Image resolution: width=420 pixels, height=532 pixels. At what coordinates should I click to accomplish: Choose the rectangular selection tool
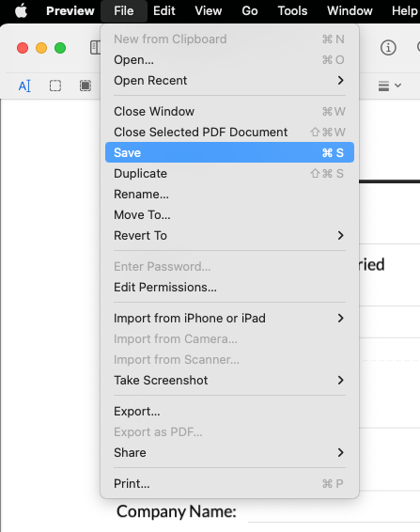[55, 86]
